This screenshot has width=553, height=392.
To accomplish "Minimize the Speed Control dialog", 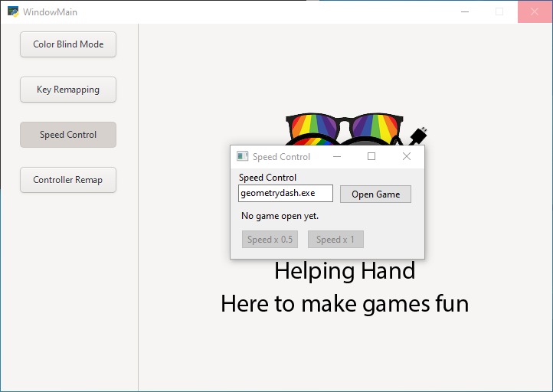I will [337, 156].
